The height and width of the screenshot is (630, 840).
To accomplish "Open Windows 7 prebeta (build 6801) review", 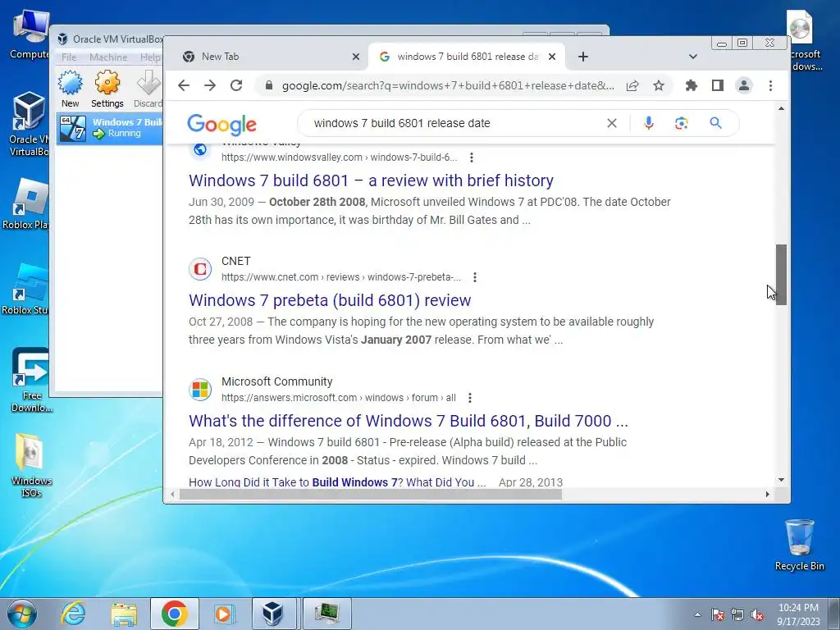I will tap(330, 300).
